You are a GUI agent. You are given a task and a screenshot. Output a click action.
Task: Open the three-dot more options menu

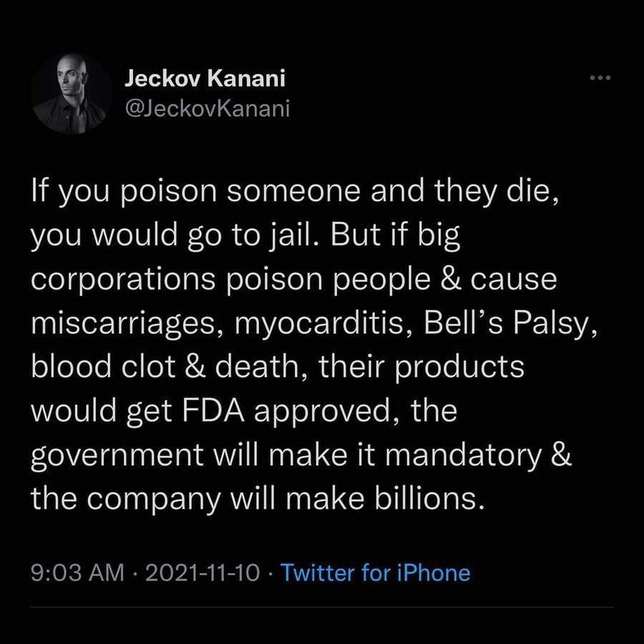coord(597,78)
